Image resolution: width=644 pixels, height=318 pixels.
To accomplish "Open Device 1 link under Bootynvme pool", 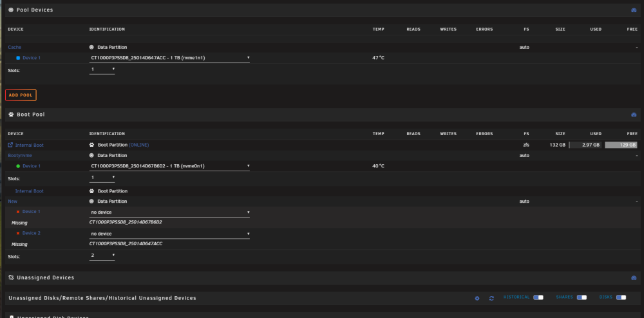I will point(32,166).
